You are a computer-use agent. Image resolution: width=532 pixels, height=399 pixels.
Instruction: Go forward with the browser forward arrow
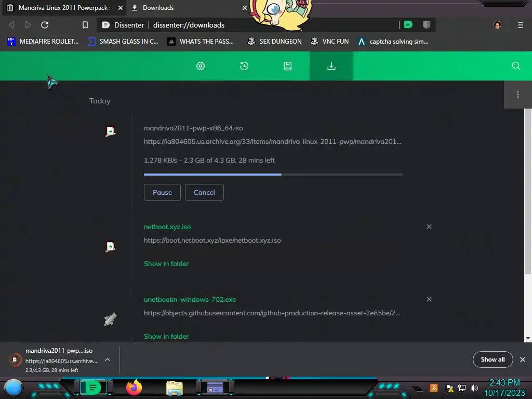(x=28, y=25)
